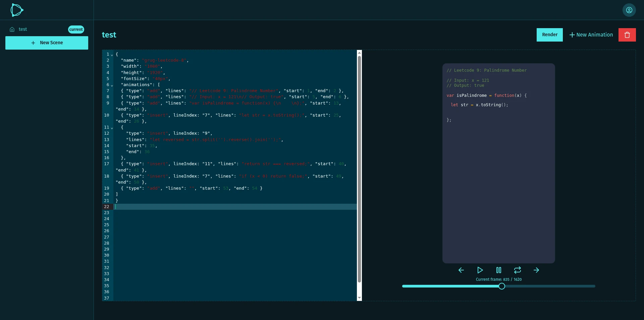Step to next frame with right arrow

click(536, 270)
